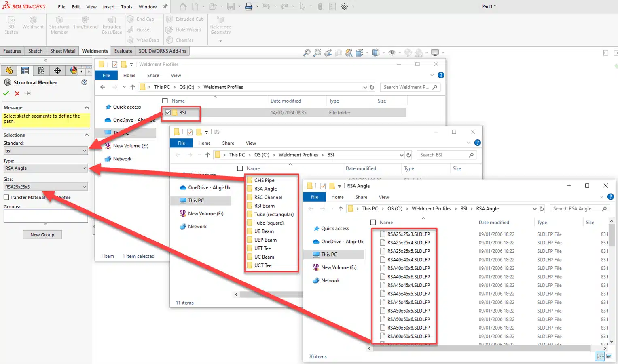This screenshot has height=364, width=618.
Task: Switch to the Sheet Metal tab
Action: pyautogui.click(x=63, y=51)
